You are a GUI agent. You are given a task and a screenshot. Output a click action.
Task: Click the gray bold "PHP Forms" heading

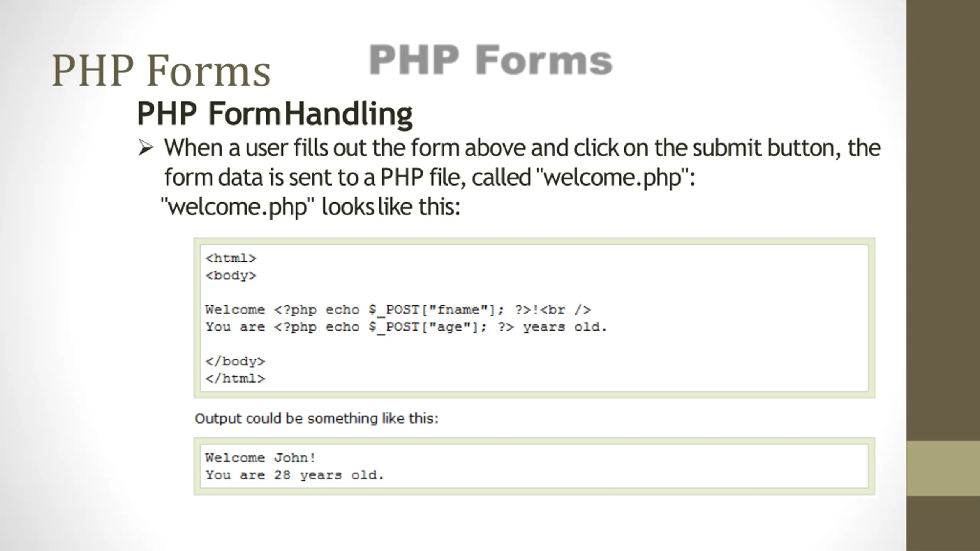point(490,60)
